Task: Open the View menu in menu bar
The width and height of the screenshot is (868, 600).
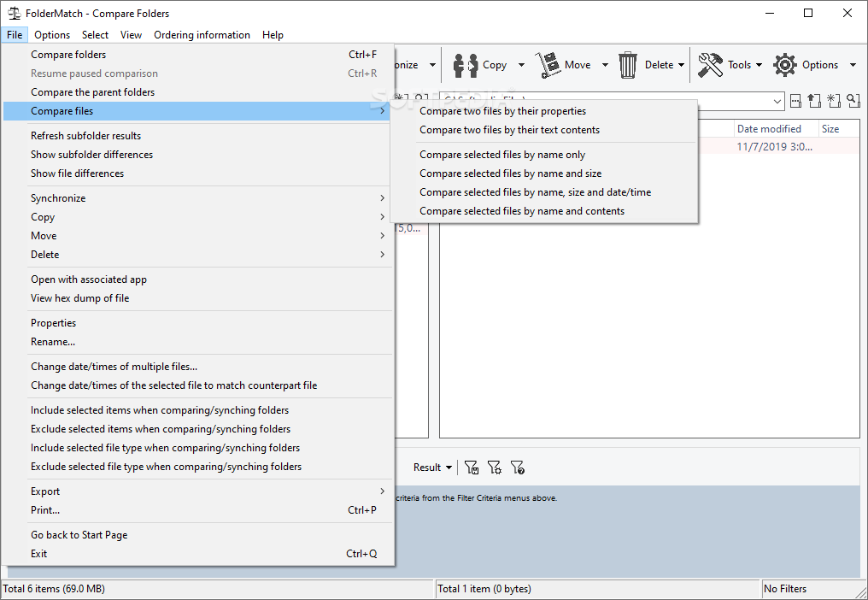Action: coord(132,35)
